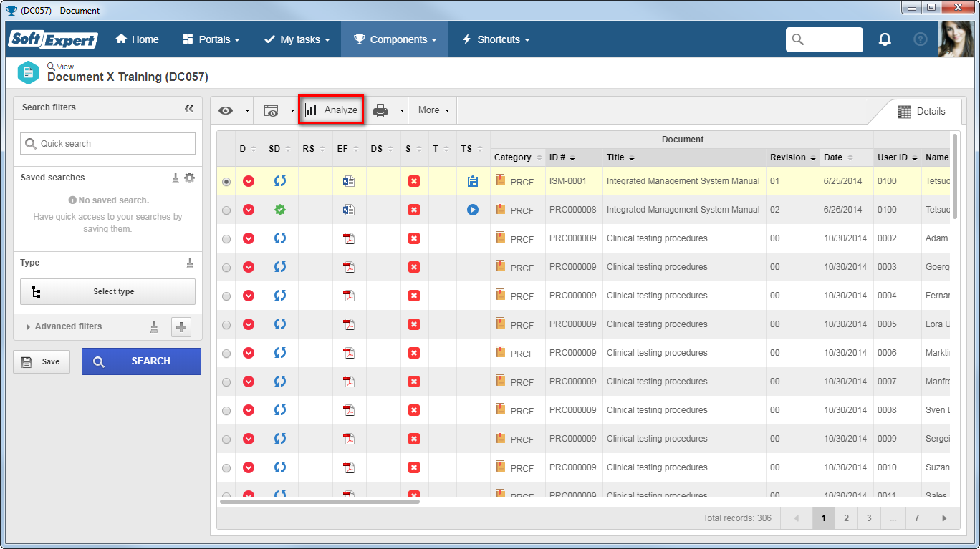Open the Components menu
Image resolution: width=980 pixels, height=549 pixels.
[x=395, y=39]
